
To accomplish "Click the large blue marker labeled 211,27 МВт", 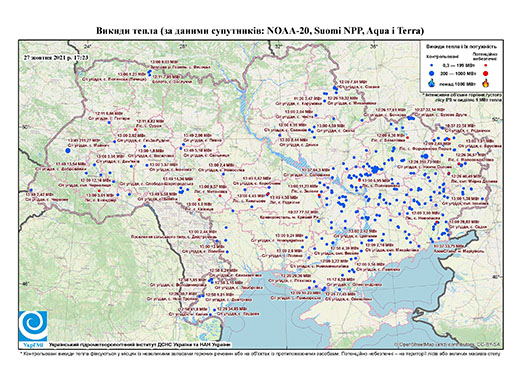I will point(68,151).
